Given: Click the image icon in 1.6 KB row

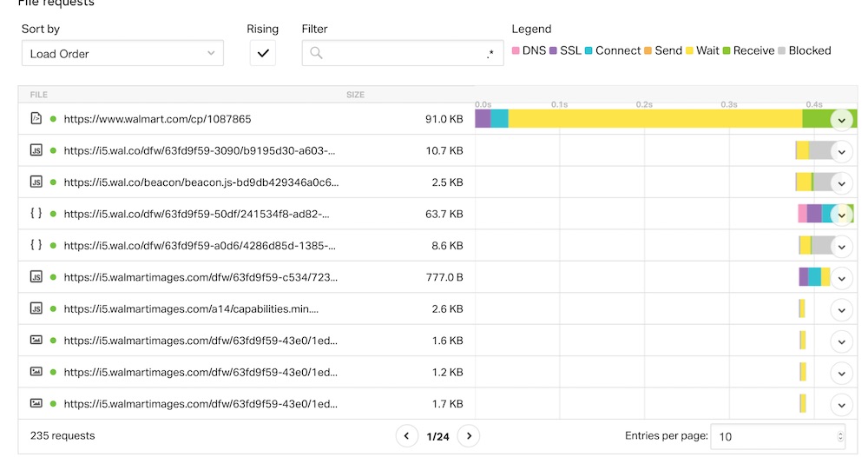Looking at the screenshot, I should [x=36, y=340].
